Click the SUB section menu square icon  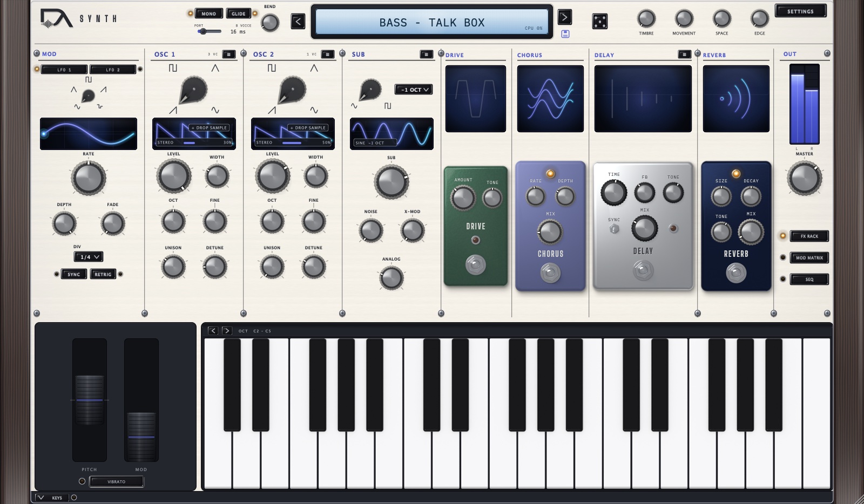427,55
